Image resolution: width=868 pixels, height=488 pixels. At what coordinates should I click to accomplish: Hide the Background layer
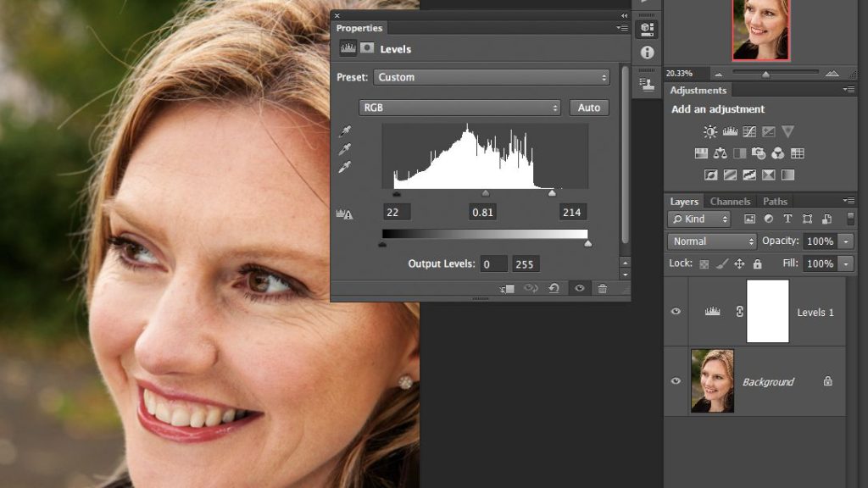click(x=676, y=381)
